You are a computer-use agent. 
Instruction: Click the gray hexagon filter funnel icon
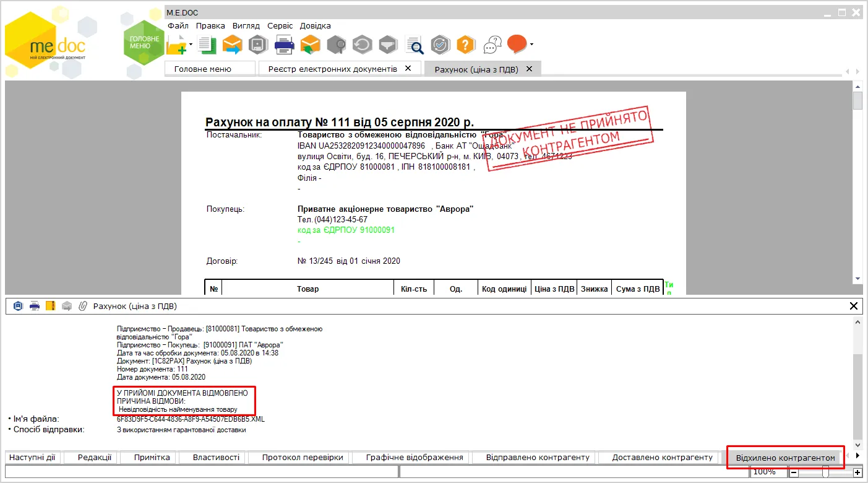click(388, 45)
